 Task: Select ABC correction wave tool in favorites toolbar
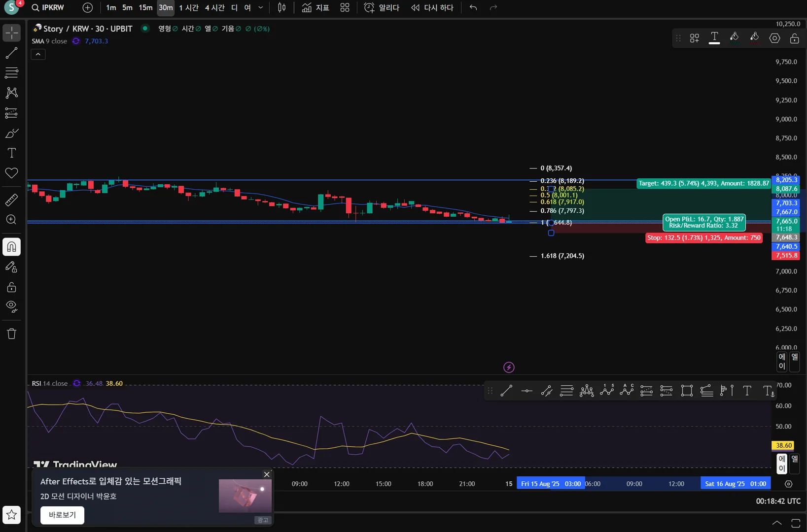(x=627, y=391)
